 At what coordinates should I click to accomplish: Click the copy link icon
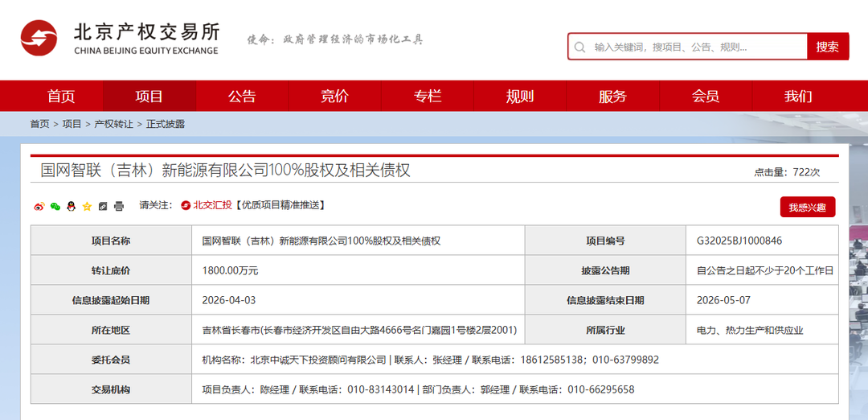103,206
